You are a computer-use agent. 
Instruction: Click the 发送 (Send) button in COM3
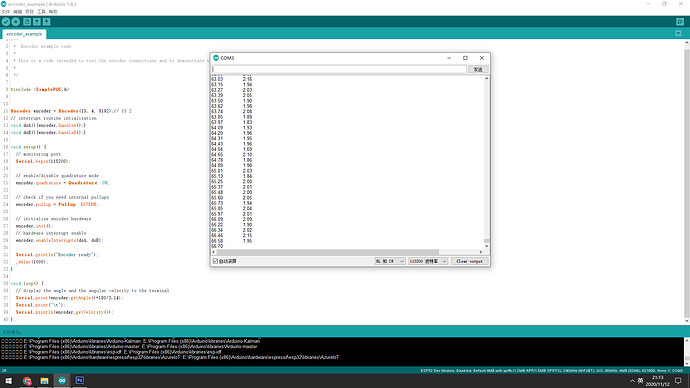(x=478, y=70)
